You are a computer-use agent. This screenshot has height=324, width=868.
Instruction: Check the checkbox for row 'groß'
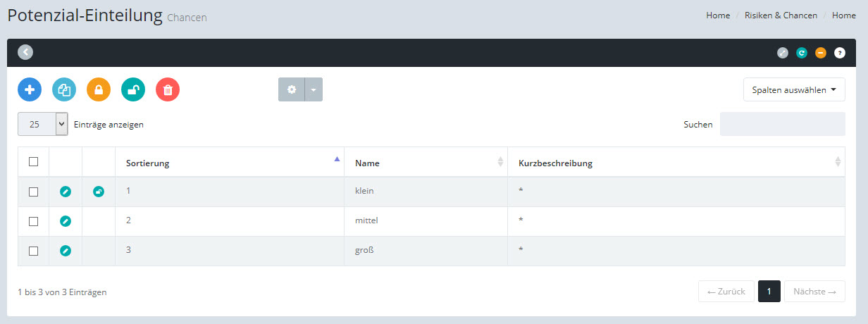[33, 251]
